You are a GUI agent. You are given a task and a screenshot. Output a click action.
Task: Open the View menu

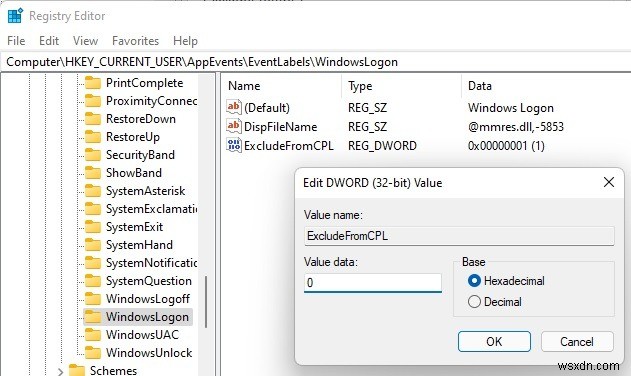pos(85,41)
